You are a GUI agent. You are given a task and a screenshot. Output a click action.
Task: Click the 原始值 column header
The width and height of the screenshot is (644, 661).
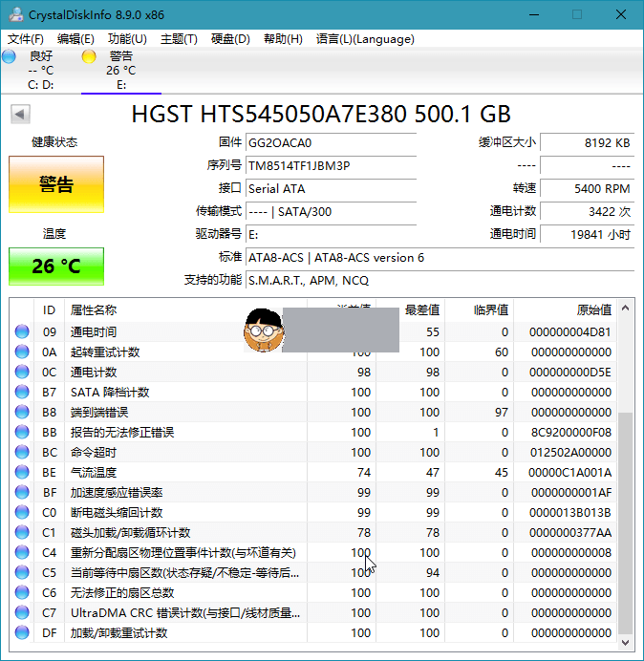point(565,310)
